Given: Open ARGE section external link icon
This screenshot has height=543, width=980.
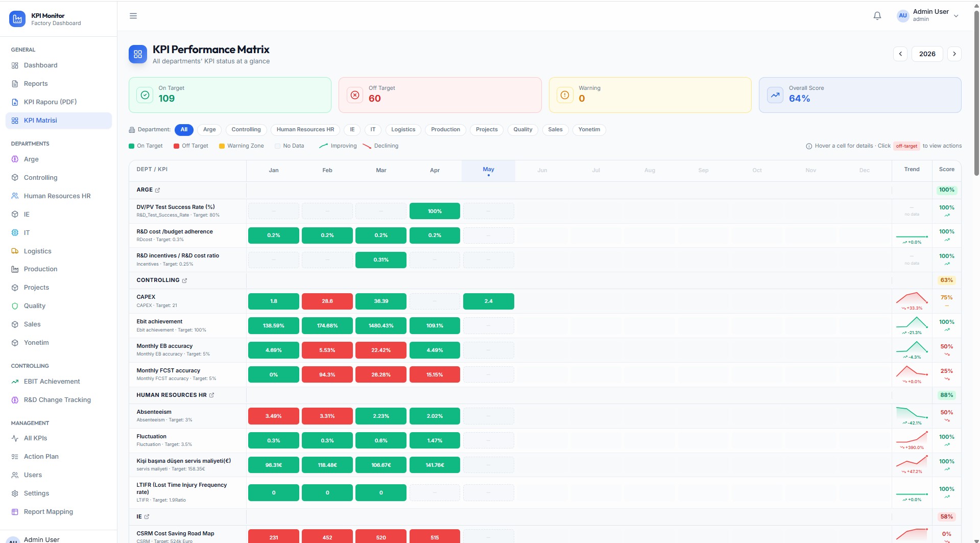Looking at the screenshot, I should 158,190.
